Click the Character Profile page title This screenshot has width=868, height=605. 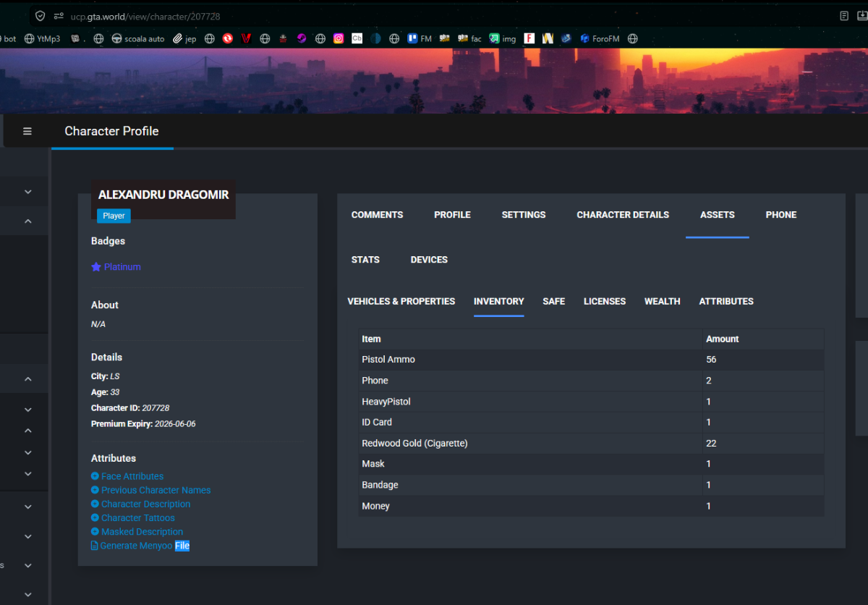coord(111,131)
